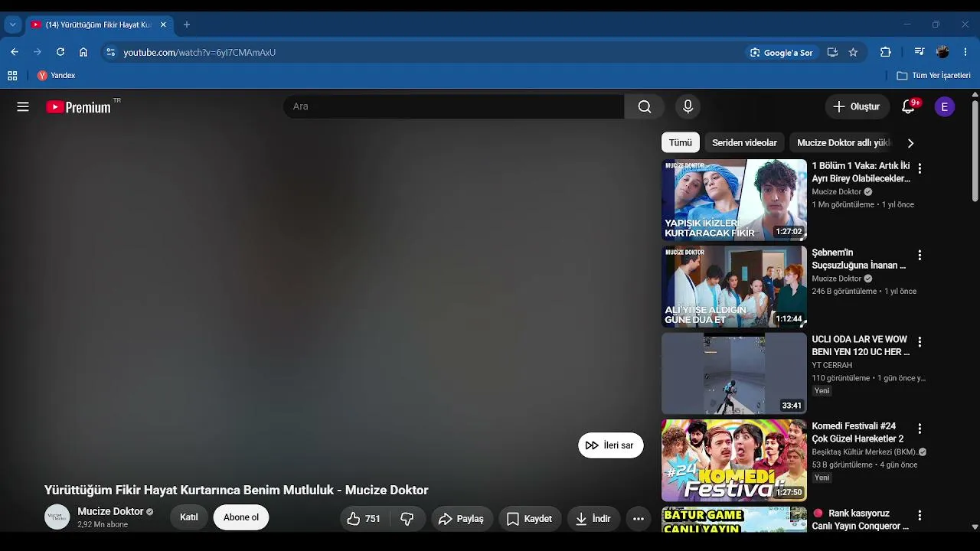Click the browser address bar URL
The height and width of the screenshot is (551, 980).
pyautogui.click(x=200, y=52)
